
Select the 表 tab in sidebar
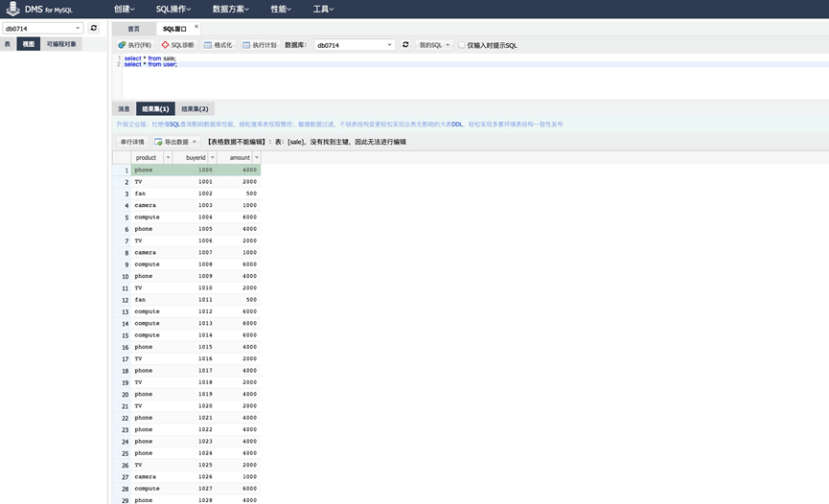(8, 44)
